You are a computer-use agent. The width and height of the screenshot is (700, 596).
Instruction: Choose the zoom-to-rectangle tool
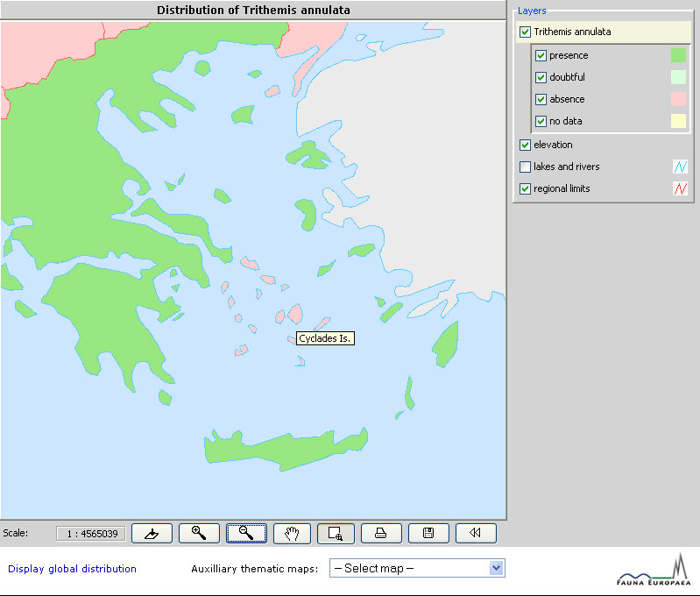click(x=336, y=533)
